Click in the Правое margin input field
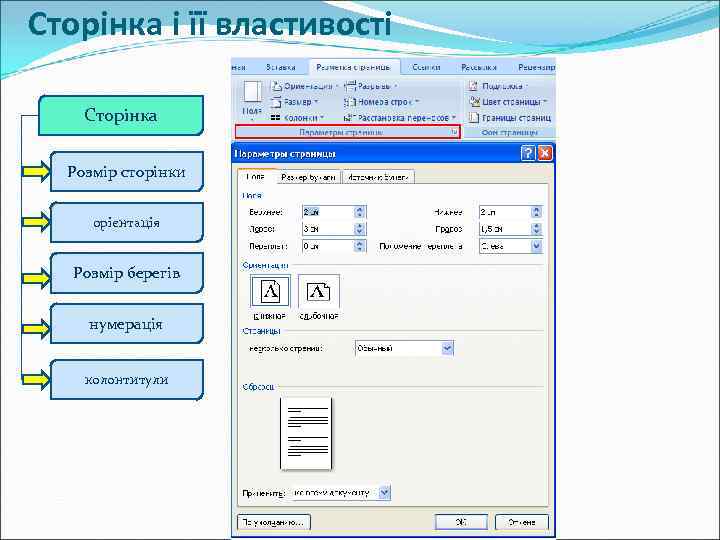The image size is (720, 540). (505, 229)
